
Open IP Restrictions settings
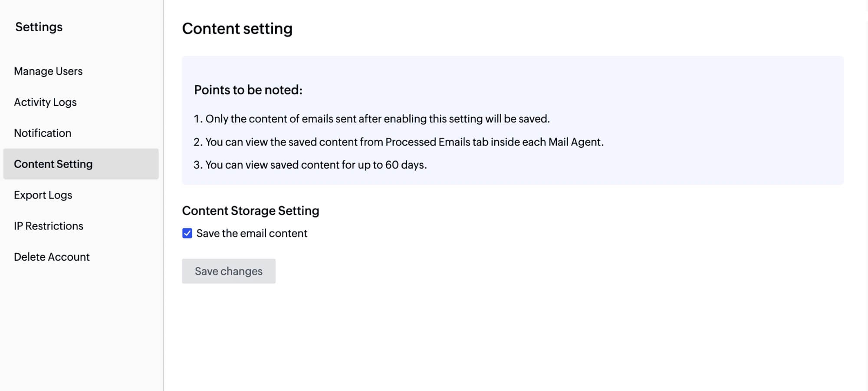[49, 225]
